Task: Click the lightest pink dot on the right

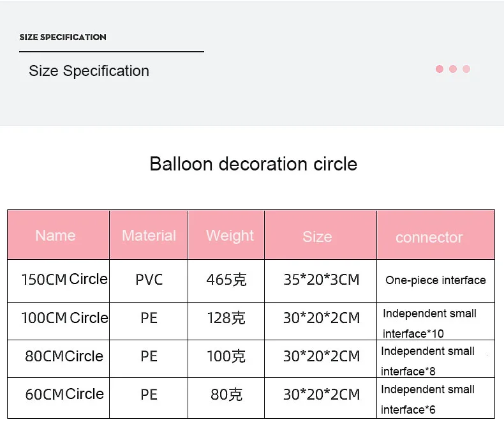Action: click(466, 69)
